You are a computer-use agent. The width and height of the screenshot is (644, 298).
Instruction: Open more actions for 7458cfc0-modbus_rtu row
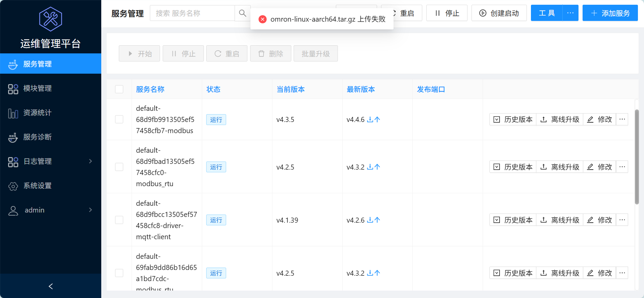(x=622, y=167)
